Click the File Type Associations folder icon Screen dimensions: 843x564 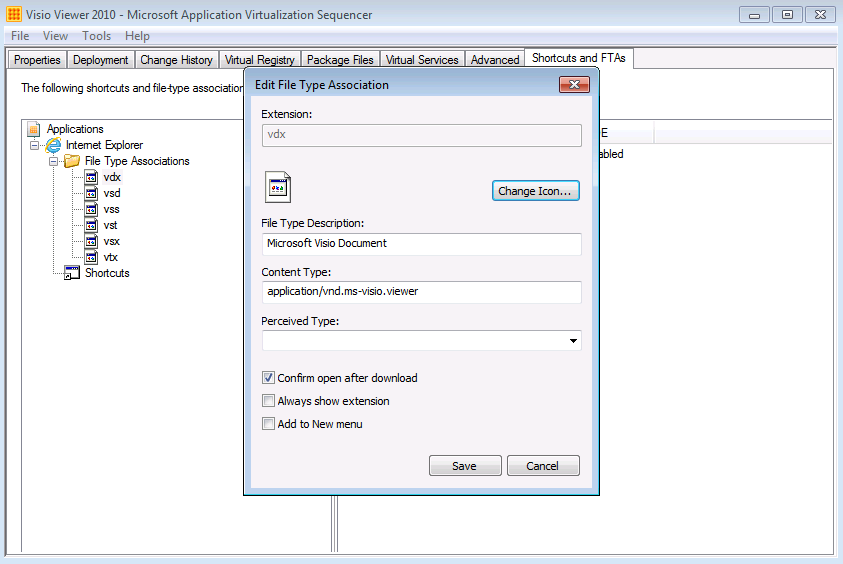point(72,161)
